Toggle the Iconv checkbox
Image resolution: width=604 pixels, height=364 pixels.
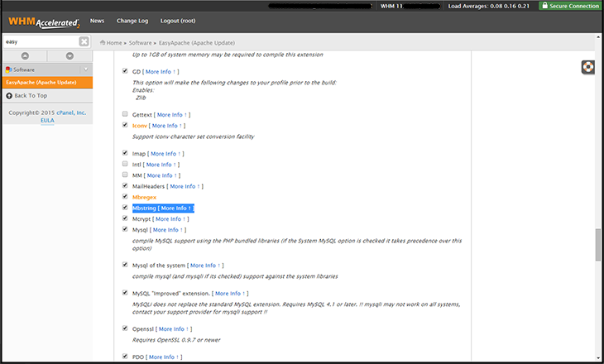click(x=125, y=125)
